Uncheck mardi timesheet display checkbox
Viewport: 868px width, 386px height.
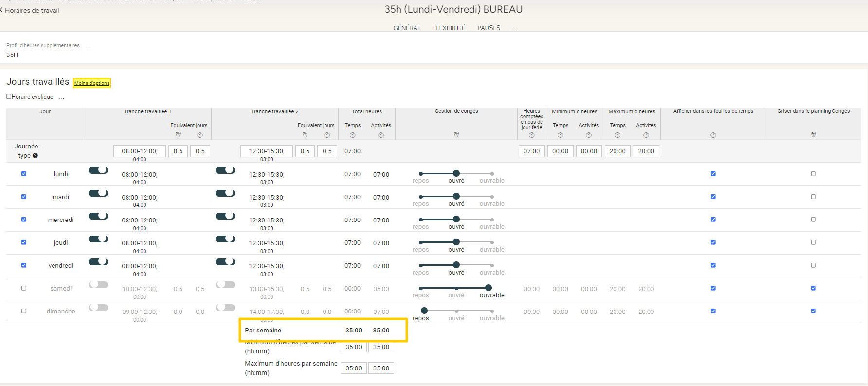click(x=713, y=197)
